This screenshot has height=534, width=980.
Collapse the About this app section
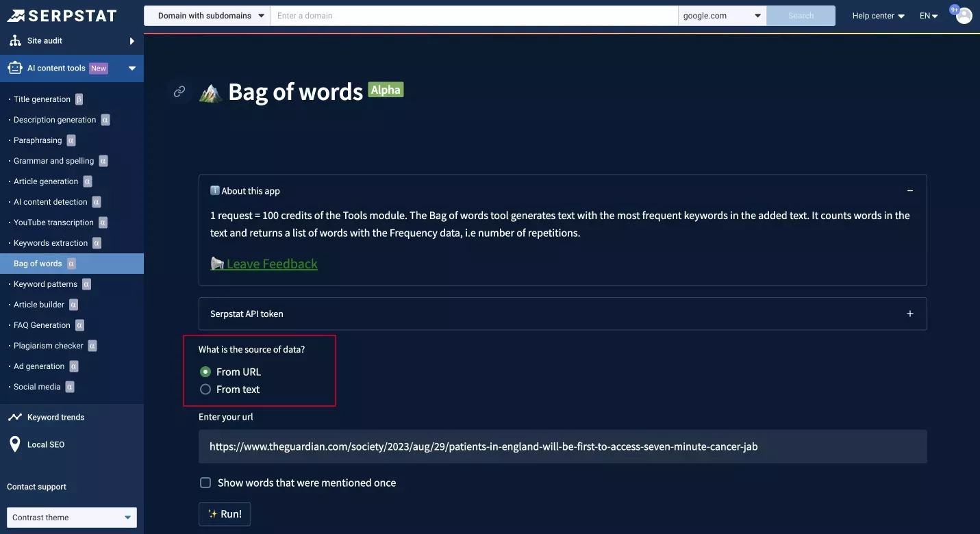coord(910,191)
